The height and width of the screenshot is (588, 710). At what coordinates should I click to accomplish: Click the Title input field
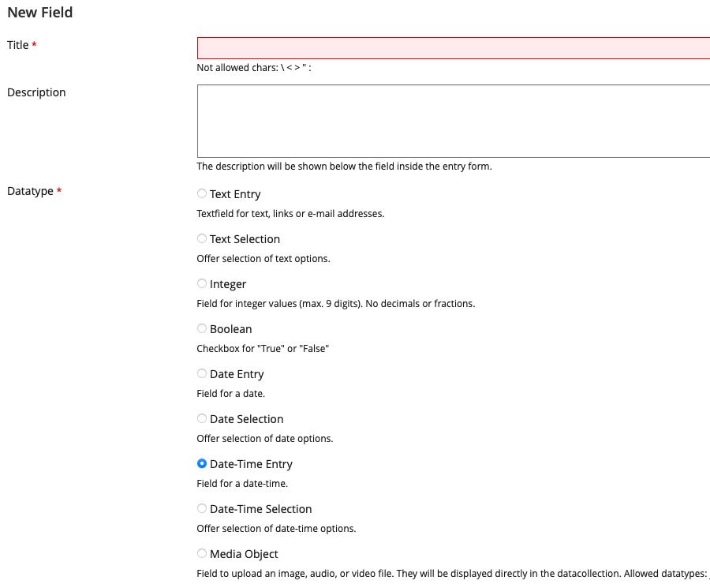pyautogui.click(x=453, y=48)
